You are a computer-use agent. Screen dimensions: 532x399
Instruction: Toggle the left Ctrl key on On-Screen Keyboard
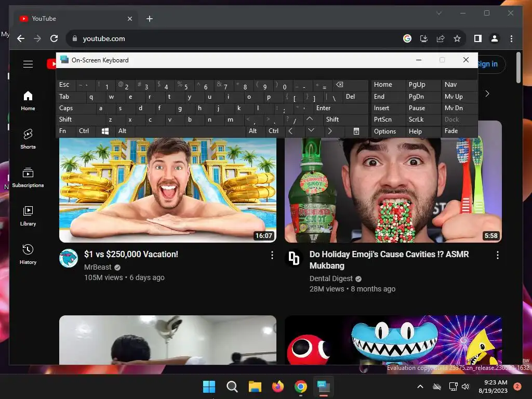tap(86, 131)
